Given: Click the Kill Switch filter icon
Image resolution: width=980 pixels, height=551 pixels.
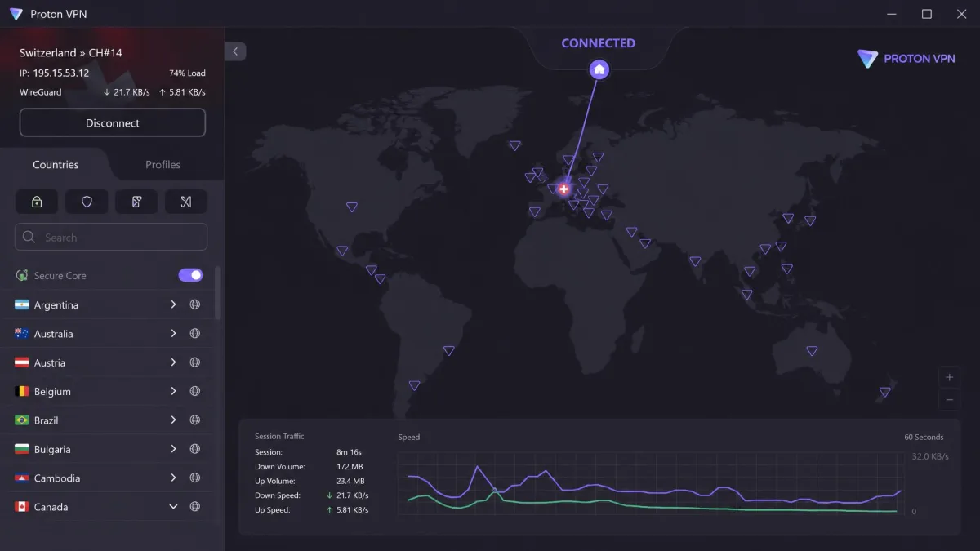Looking at the screenshot, I should 136,202.
